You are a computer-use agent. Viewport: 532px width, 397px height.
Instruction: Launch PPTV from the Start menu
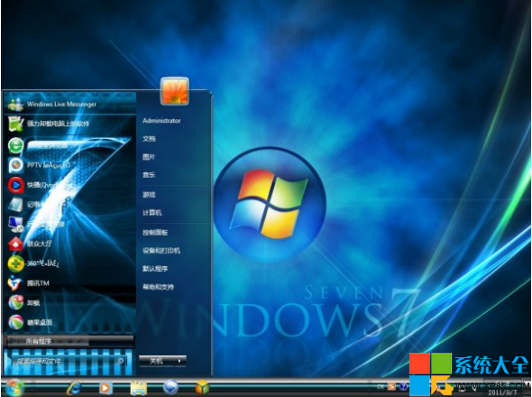pos(69,165)
